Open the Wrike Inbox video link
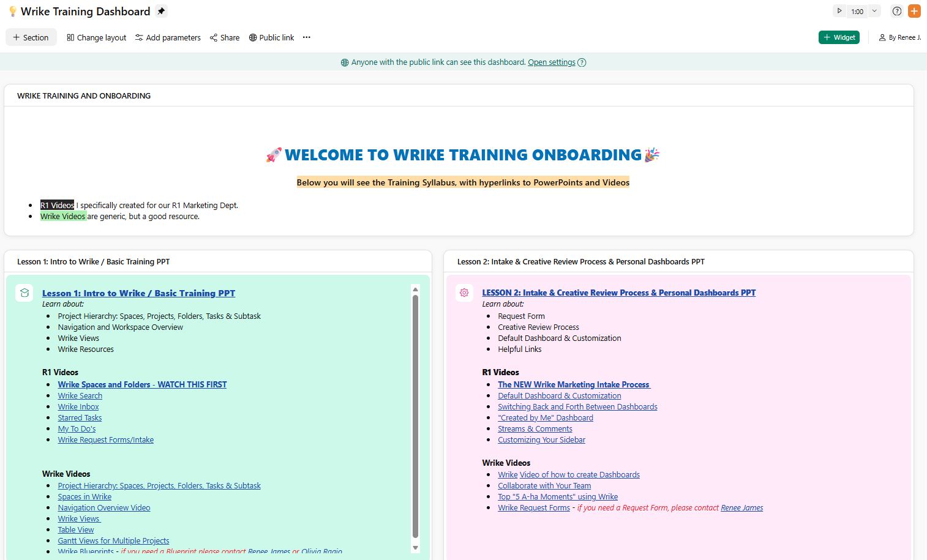927x560 pixels. tap(78, 407)
